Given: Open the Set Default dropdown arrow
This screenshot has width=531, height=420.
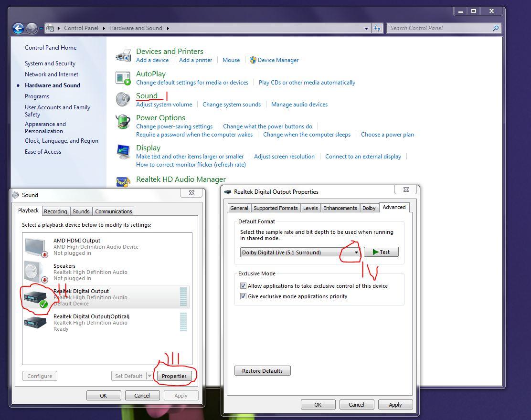Looking at the screenshot, I should (x=149, y=376).
